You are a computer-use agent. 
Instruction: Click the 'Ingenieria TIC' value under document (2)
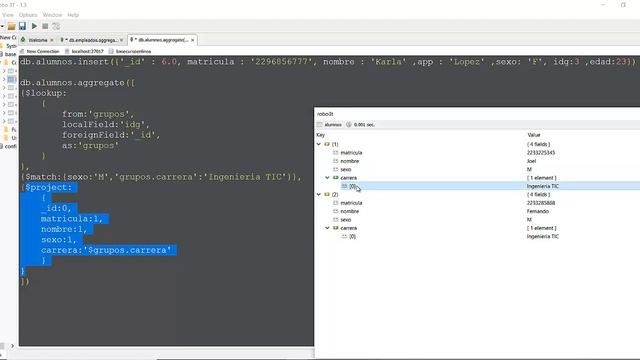tap(542, 236)
